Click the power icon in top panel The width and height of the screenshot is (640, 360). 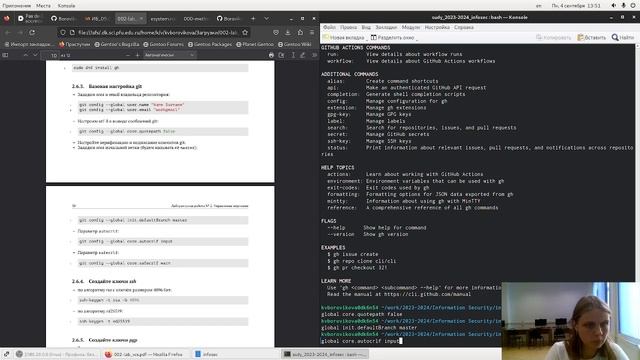633,6
